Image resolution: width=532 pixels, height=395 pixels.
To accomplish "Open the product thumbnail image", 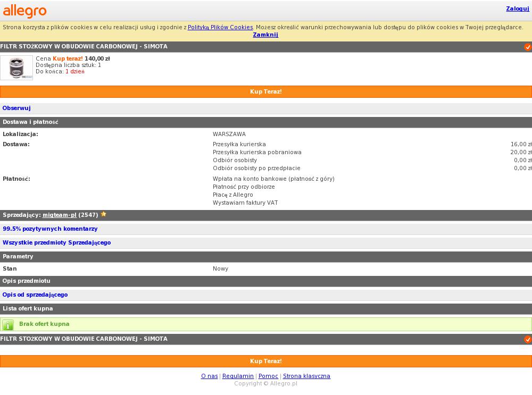I will point(16,68).
